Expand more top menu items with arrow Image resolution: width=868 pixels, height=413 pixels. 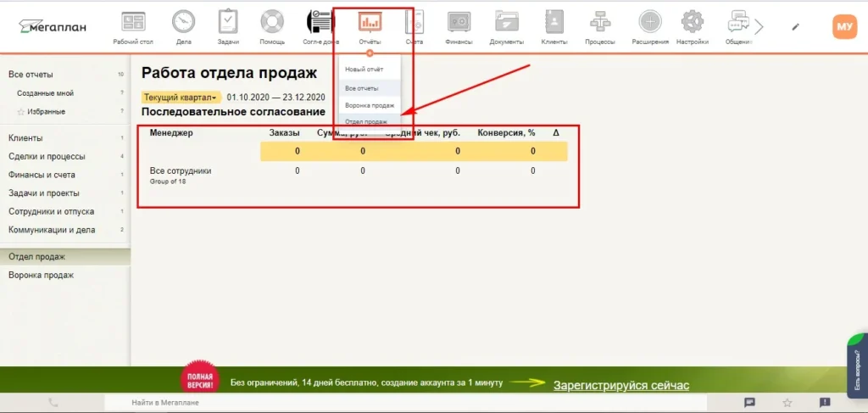(759, 26)
